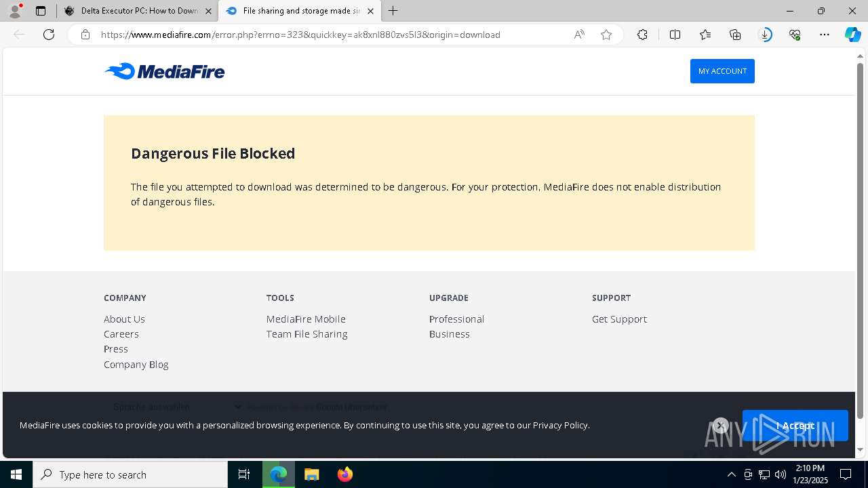Open the Copilot sidebar icon

852,35
